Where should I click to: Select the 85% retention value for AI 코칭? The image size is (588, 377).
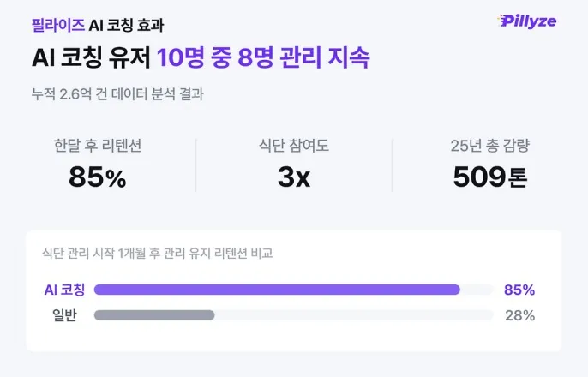pyautogui.click(x=519, y=290)
